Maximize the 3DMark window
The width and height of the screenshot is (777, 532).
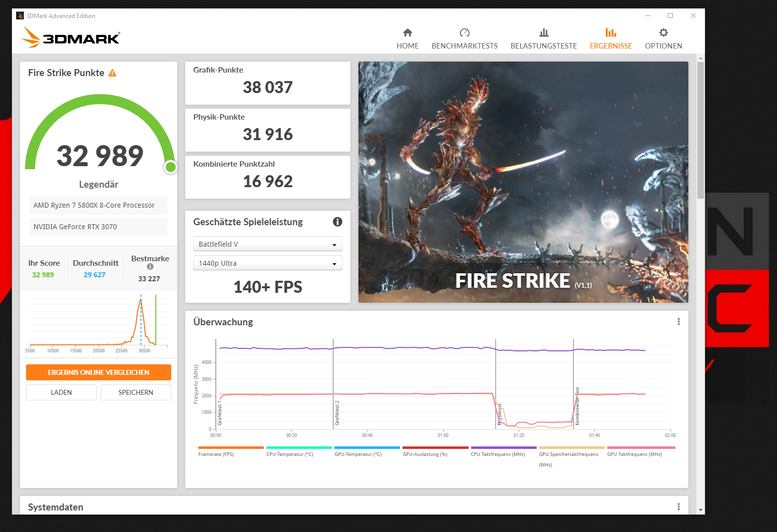pos(670,16)
